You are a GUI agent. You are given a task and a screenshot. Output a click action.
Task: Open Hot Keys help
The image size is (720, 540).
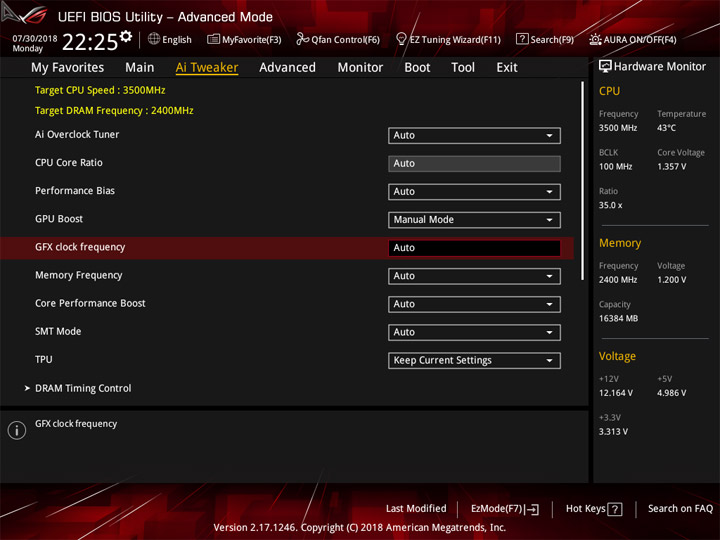click(x=594, y=509)
